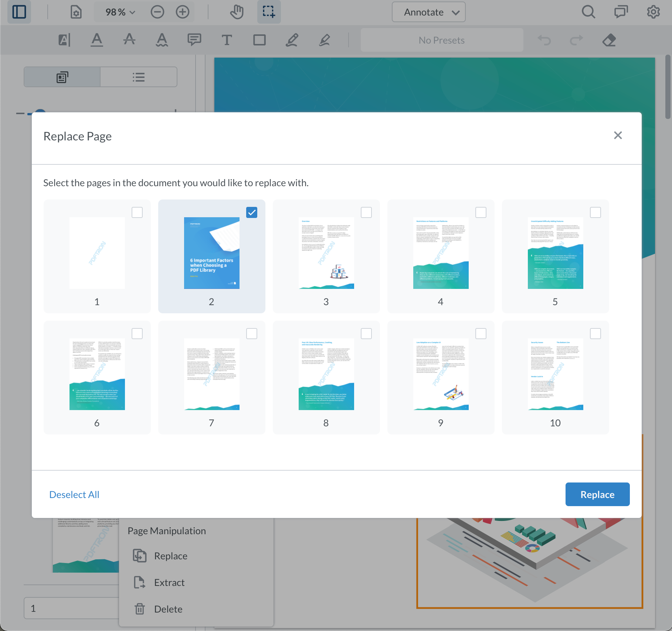Select the blank page 1 thumbnail
This screenshot has width=672, height=631.
point(97,253)
